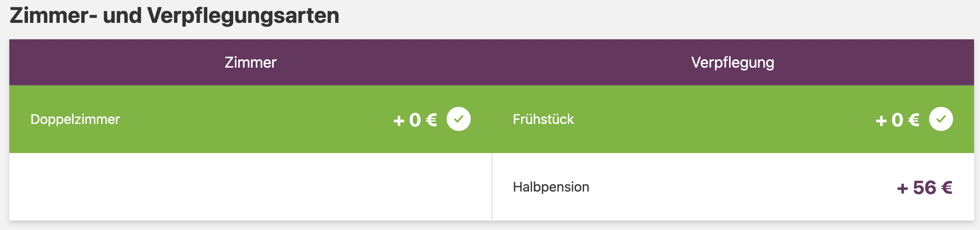This screenshot has width=980, height=230.
Task: Click the + 0 € Doppelzimmer price
Action: [415, 120]
